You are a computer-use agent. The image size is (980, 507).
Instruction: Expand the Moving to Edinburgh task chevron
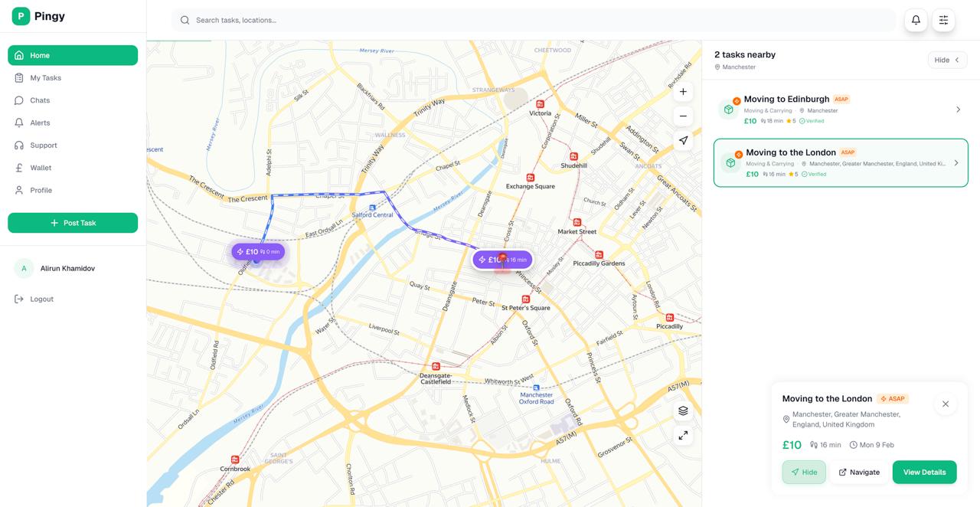click(x=958, y=110)
